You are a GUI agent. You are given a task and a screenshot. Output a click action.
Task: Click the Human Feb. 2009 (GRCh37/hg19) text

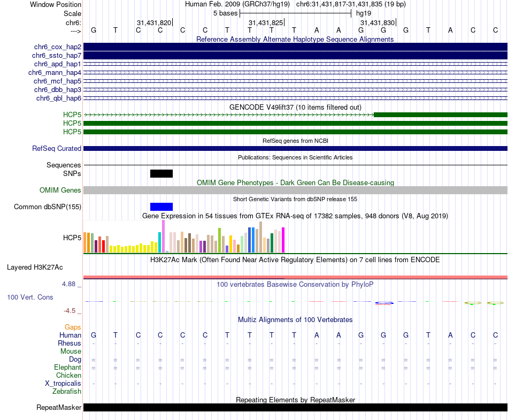click(x=237, y=4)
